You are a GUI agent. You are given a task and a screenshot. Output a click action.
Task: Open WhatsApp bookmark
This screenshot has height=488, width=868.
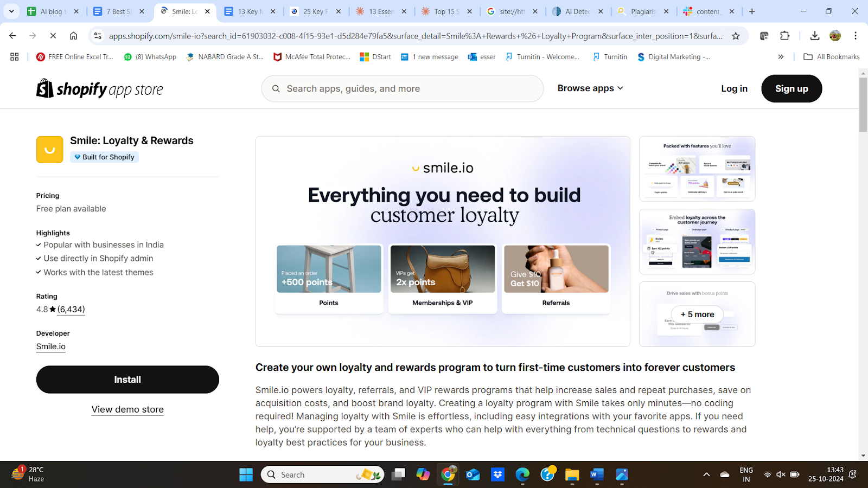150,56
